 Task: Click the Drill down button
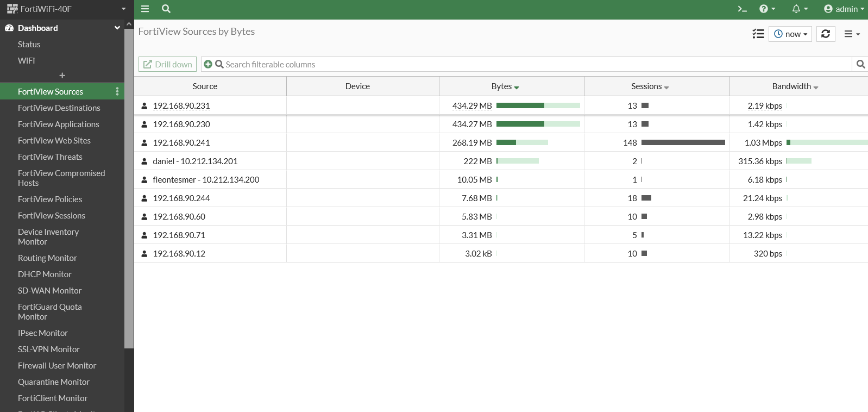[x=167, y=64]
